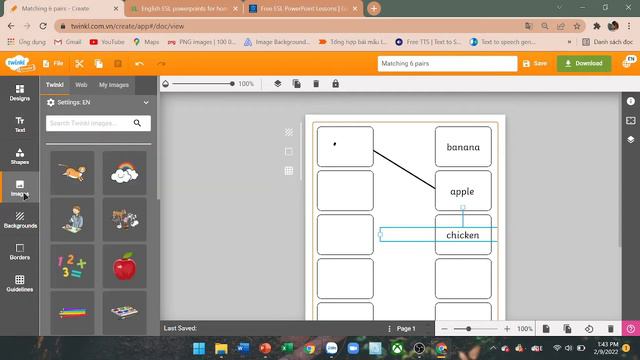This screenshot has height=360, width=640.
Task: Select the numbers math image thumbnail
Action: pos(72,266)
